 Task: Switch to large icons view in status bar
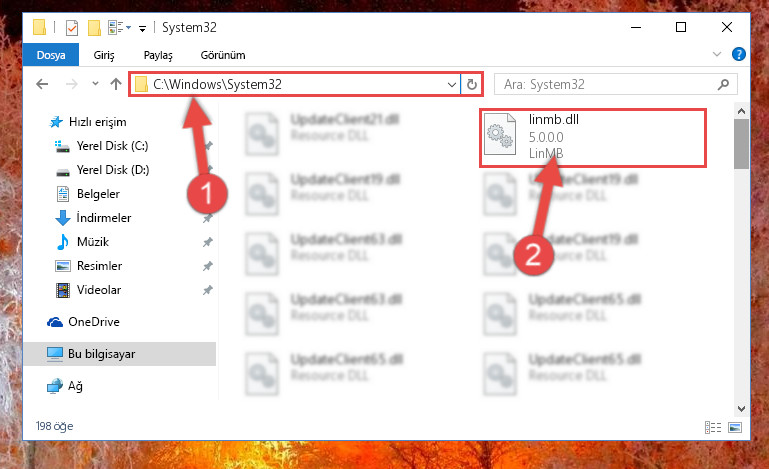click(735, 427)
